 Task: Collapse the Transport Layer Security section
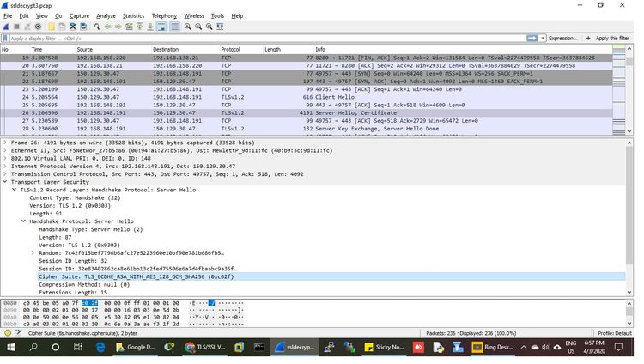coord(5,182)
